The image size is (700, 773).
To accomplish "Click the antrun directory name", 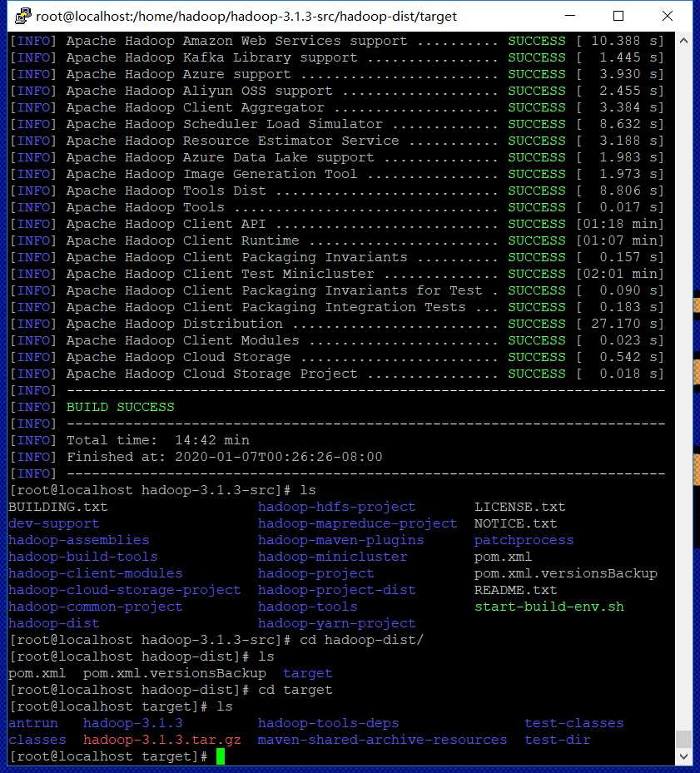I will pyautogui.click(x=33, y=723).
